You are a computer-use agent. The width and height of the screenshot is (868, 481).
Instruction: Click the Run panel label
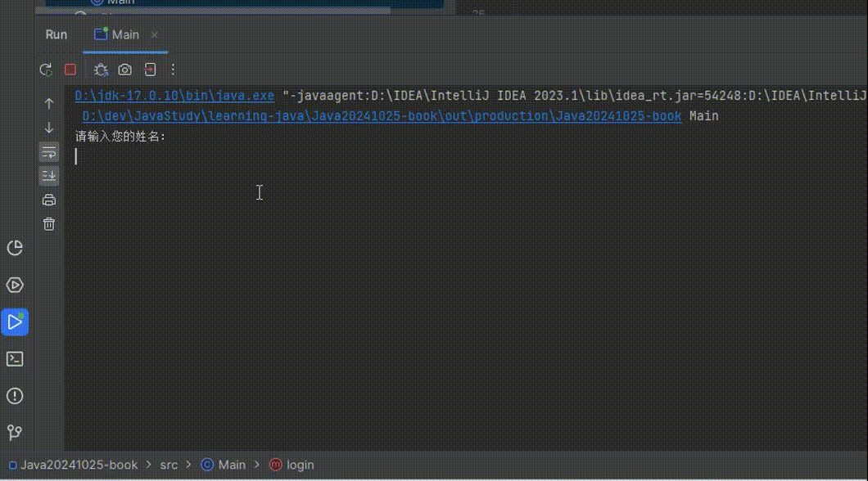56,35
